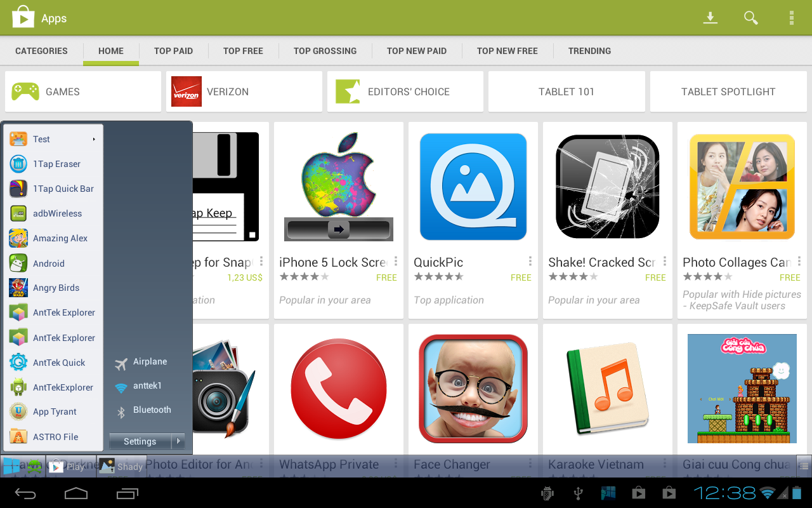Tap the Android back navigation button
The image size is (812, 508).
25,493
